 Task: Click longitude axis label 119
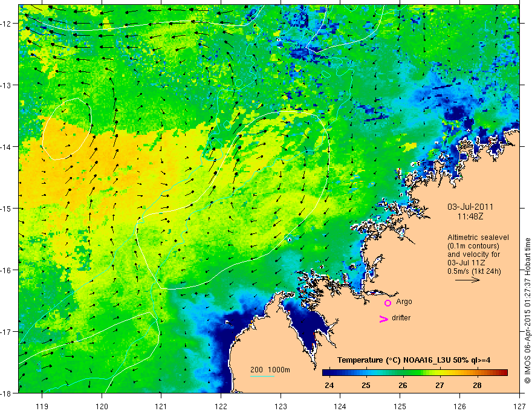tap(42, 406)
